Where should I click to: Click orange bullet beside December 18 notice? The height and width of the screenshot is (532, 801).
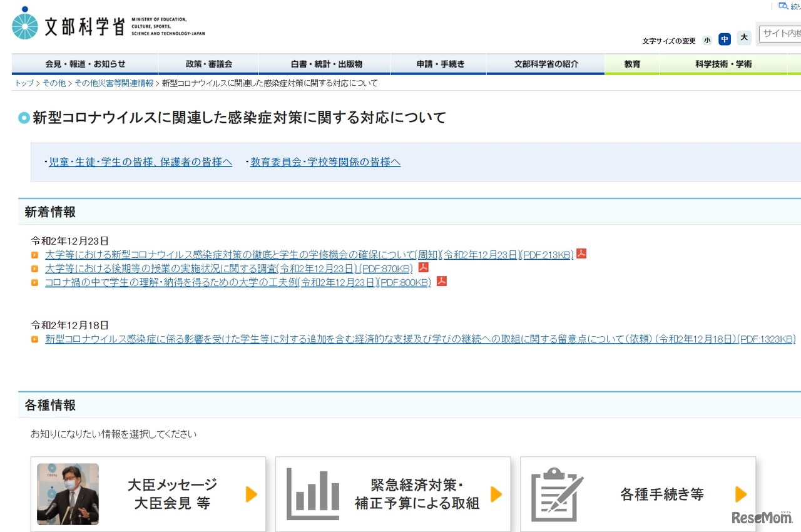tap(35, 339)
